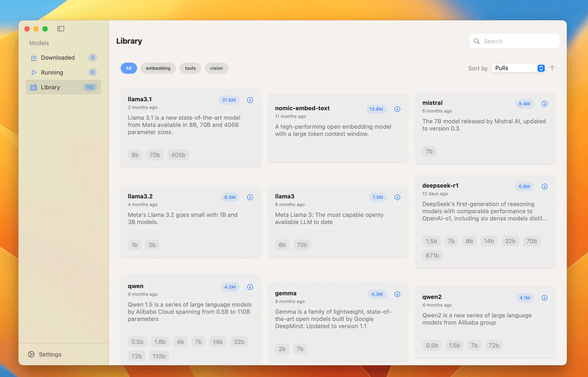Select the All filter tab
This screenshot has width=588, height=377.
[129, 68]
